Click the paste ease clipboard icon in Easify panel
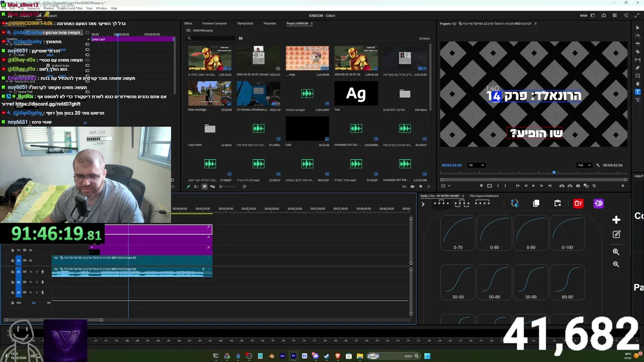The height and width of the screenshot is (362, 644). [557, 203]
